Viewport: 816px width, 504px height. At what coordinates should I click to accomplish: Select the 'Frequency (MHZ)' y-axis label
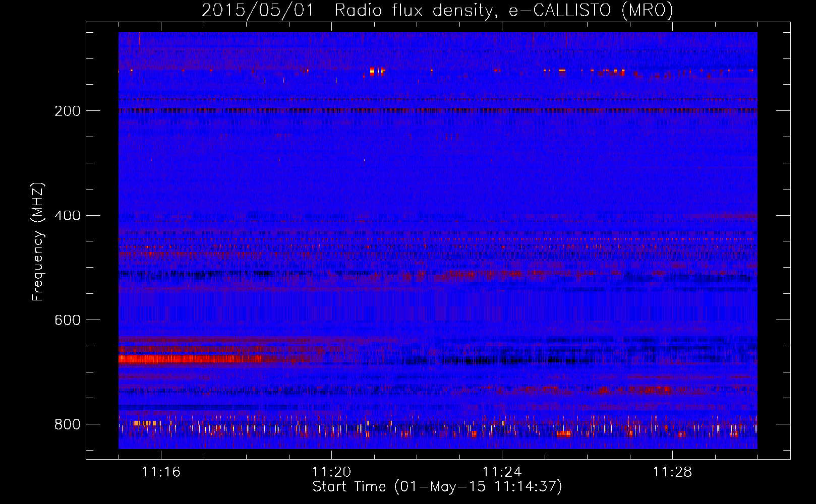pos(38,241)
